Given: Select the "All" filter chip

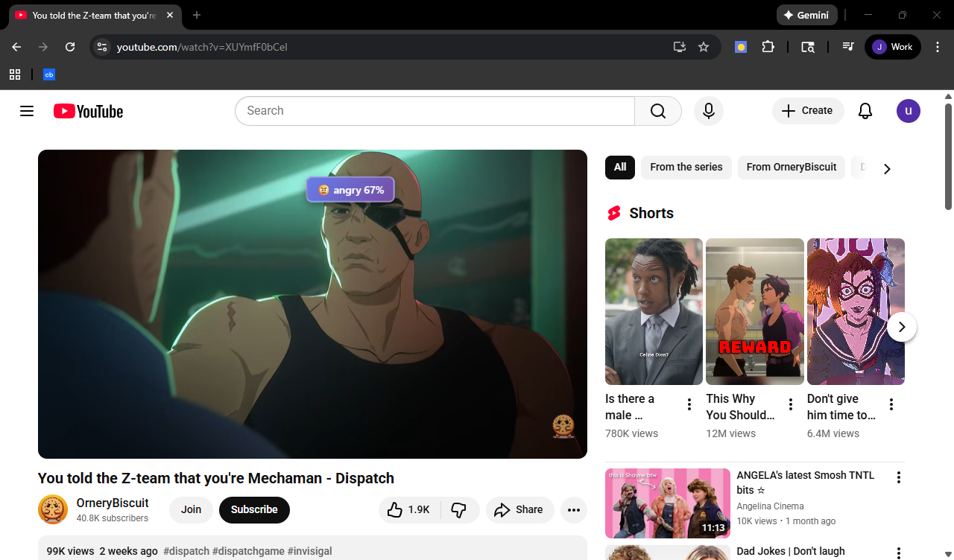Looking at the screenshot, I should [619, 167].
